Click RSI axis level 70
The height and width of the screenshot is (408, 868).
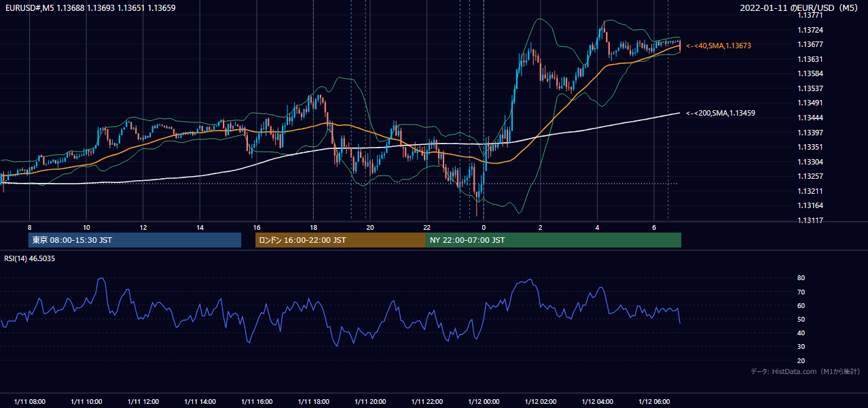click(801, 292)
